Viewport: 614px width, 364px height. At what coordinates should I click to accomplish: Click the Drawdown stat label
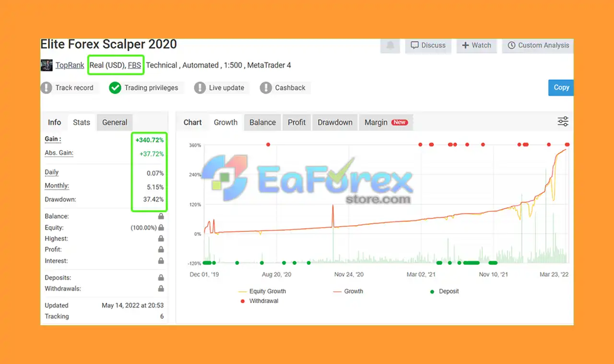(x=60, y=199)
